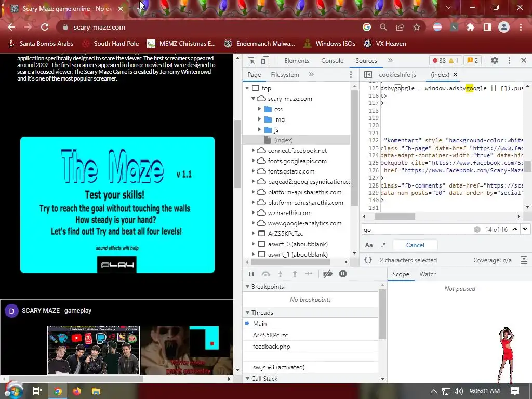Switch to the Elements tab

pos(297,61)
